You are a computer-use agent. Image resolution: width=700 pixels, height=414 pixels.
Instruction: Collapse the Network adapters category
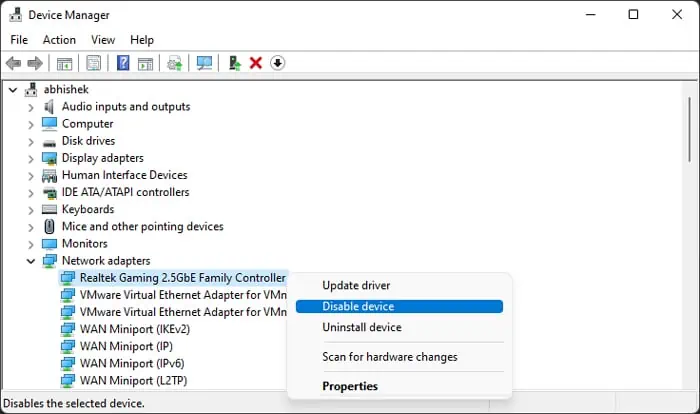[30, 261]
